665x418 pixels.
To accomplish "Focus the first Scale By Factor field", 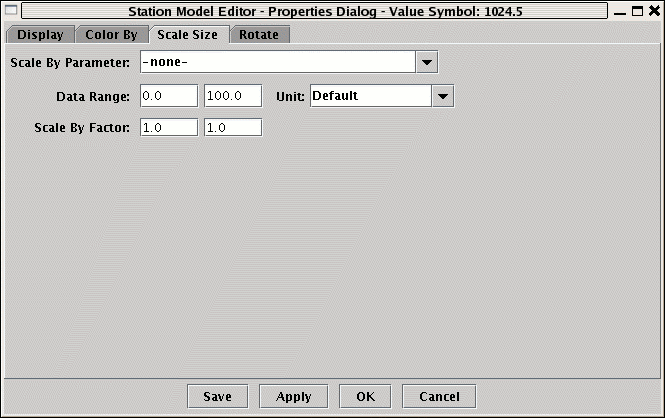I will (x=169, y=128).
